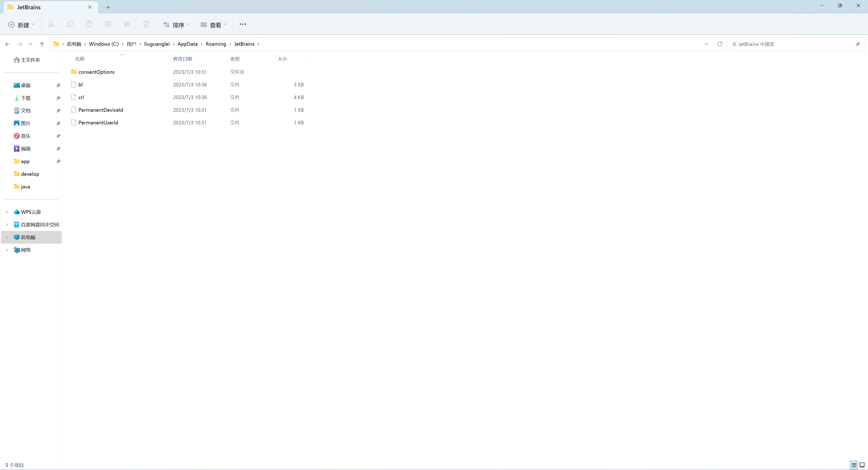Image resolution: width=868 pixels, height=470 pixels.
Task: Open the 新建 dropdown menu
Action: (21, 25)
